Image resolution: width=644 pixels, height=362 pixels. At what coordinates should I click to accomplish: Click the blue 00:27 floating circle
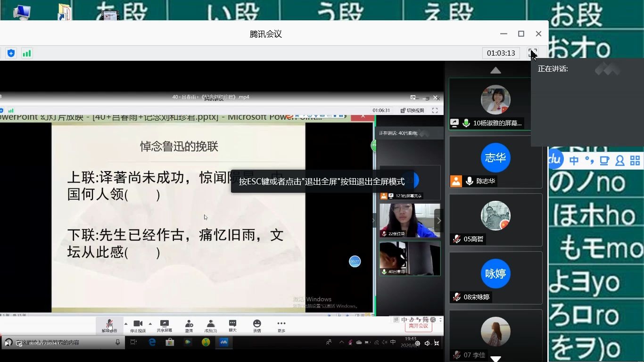[355, 261]
